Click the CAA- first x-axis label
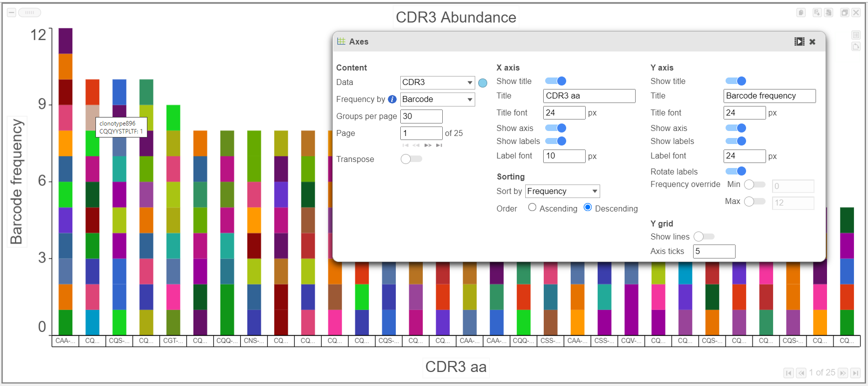 pos(65,341)
